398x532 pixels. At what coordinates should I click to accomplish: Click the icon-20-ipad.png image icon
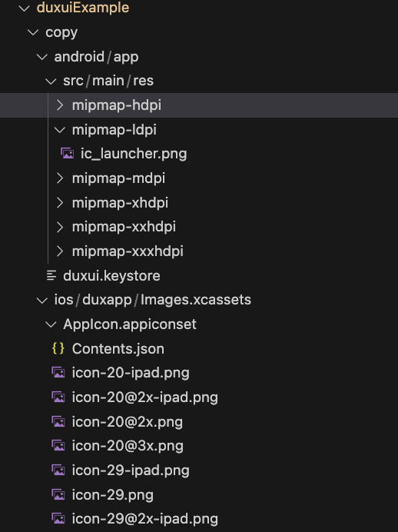point(58,373)
